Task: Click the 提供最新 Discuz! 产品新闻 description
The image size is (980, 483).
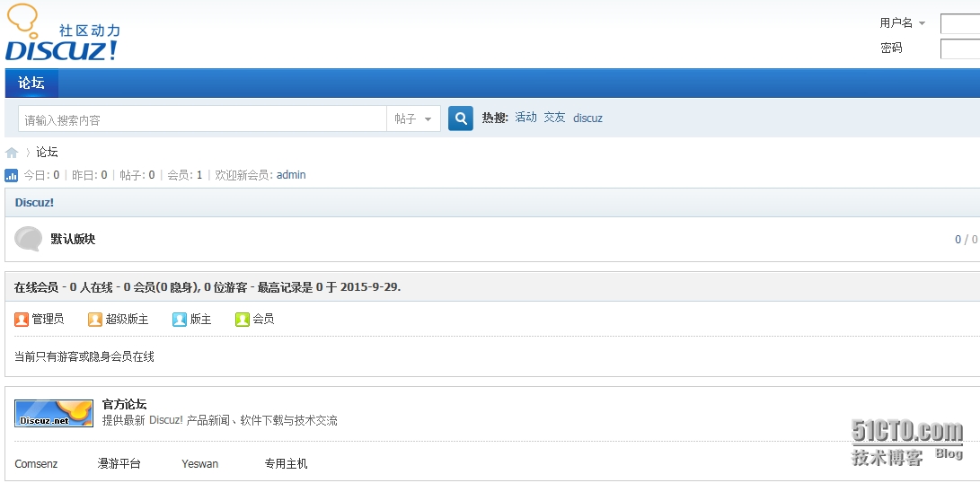Action: click(x=219, y=420)
